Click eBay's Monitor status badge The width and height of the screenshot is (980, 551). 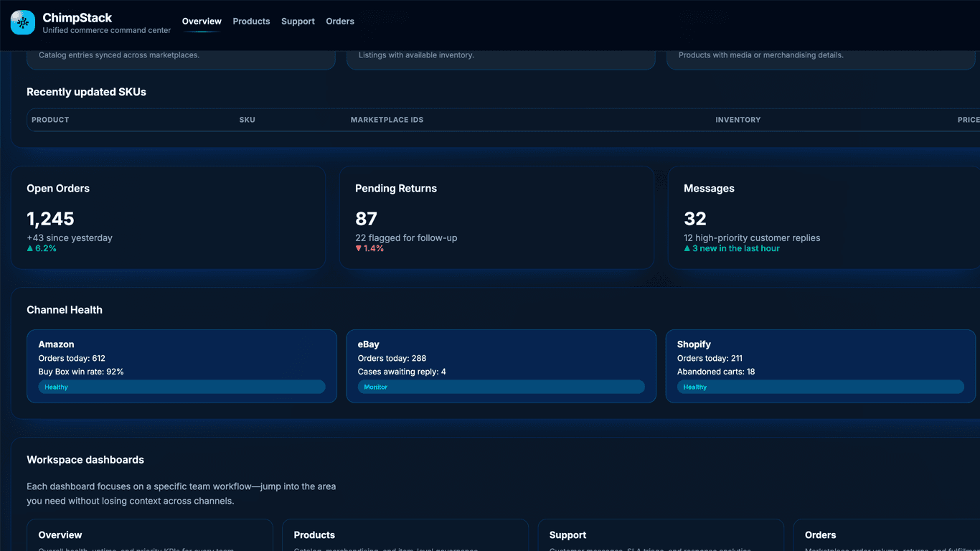pyautogui.click(x=501, y=387)
